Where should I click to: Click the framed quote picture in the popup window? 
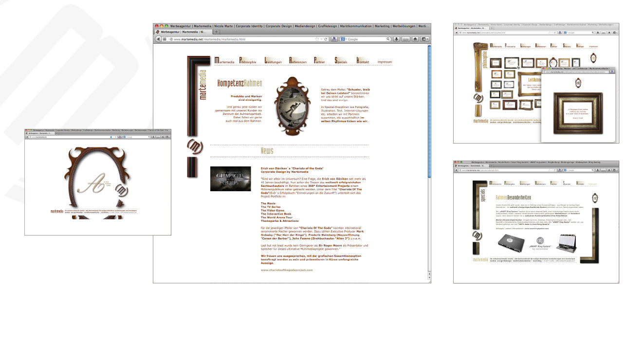579,112
